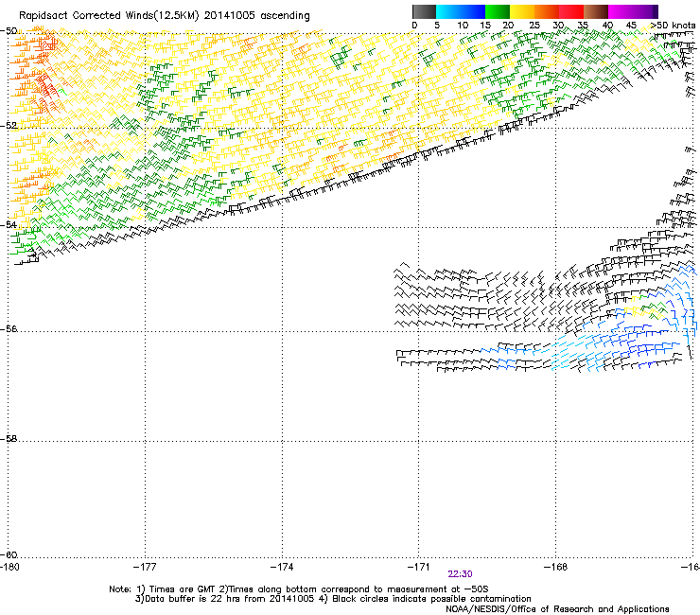Click the red 30-35 knots color segment
The height and width of the screenshot is (615, 700).
(571, 11)
